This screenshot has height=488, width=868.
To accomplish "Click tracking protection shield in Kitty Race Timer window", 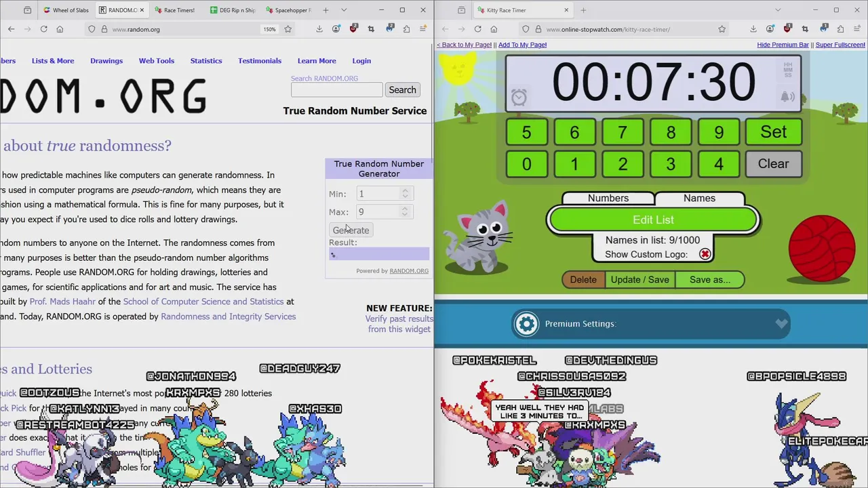I will pos(525,29).
